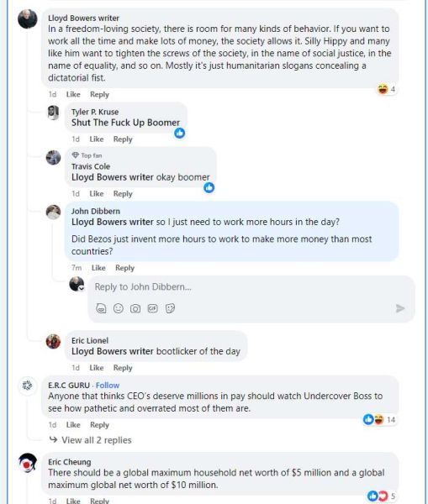Click the camera photo attach icon

[135, 308]
